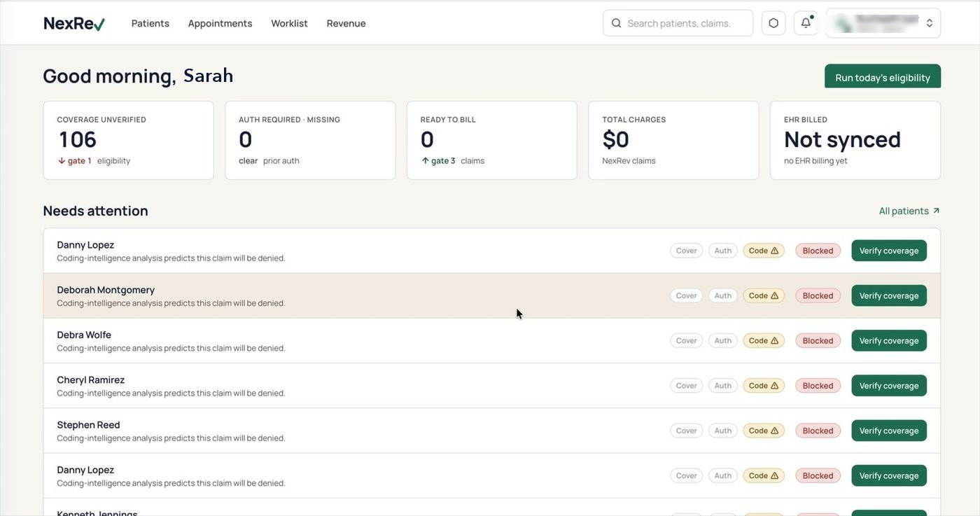Screen dimensions: 980x516
Task: Click the Code warning icon for Cheryl Ramirez
Action: pyautogui.click(x=774, y=386)
